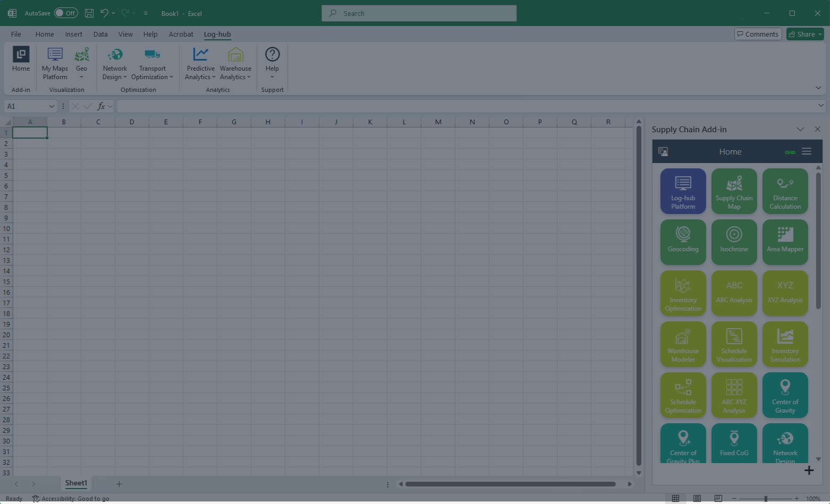The height and width of the screenshot is (504, 830).
Task: Launch the Area Mapper tile
Action: (x=785, y=242)
